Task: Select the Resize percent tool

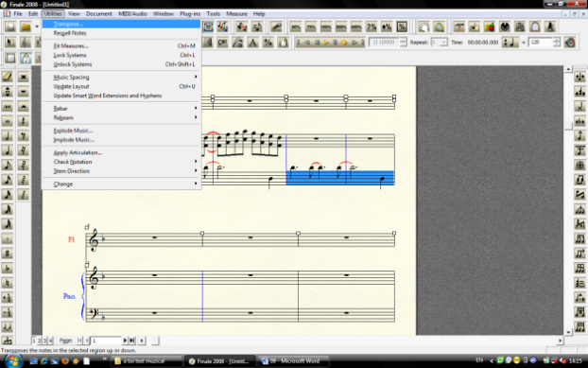Action: tap(268, 43)
